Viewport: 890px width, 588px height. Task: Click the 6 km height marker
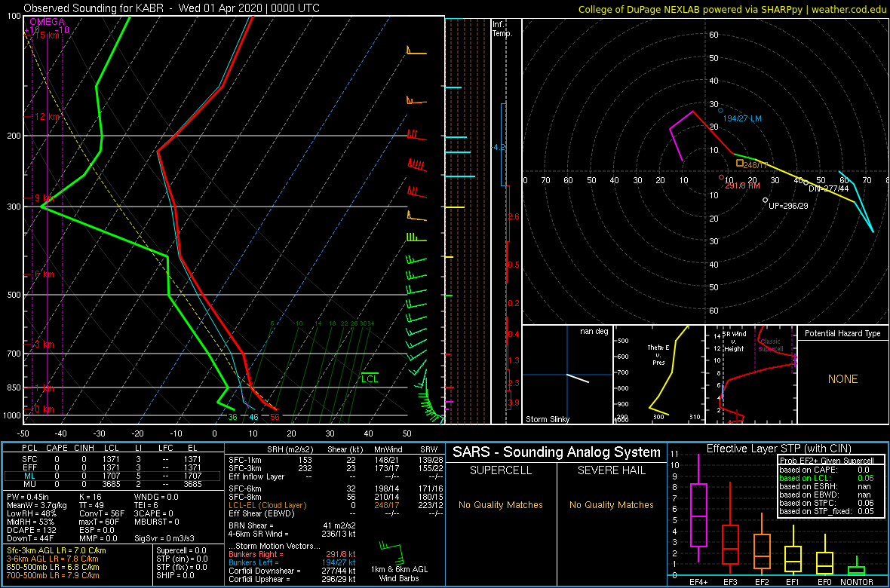pos(44,274)
